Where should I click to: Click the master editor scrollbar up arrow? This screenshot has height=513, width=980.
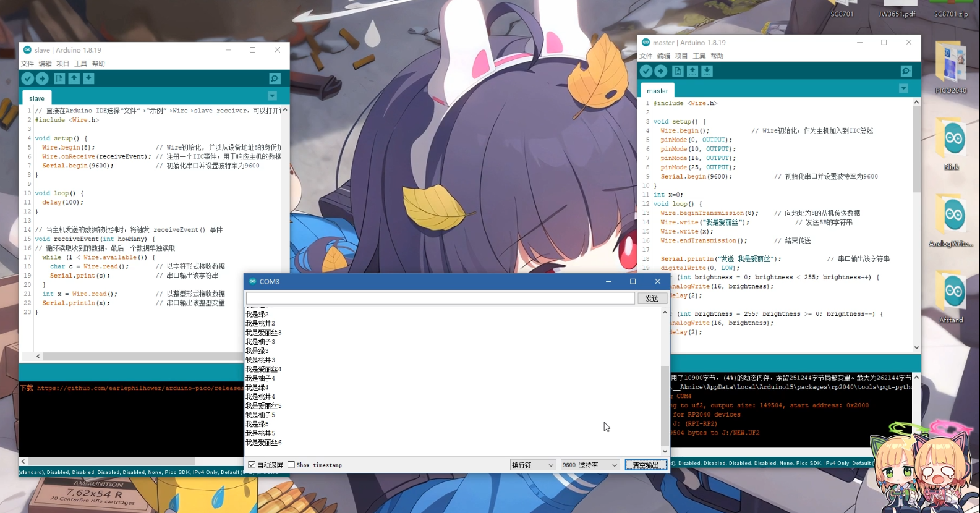(916, 102)
